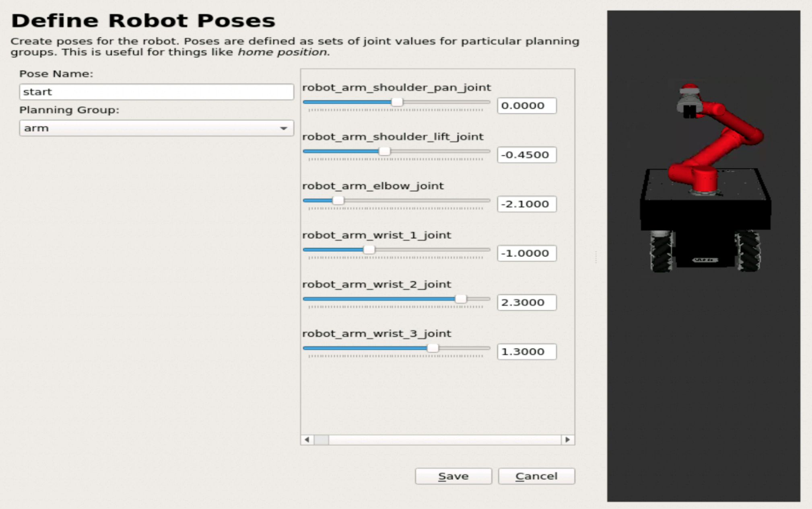Cancel the pose editing

pyautogui.click(x=536, y=476)
